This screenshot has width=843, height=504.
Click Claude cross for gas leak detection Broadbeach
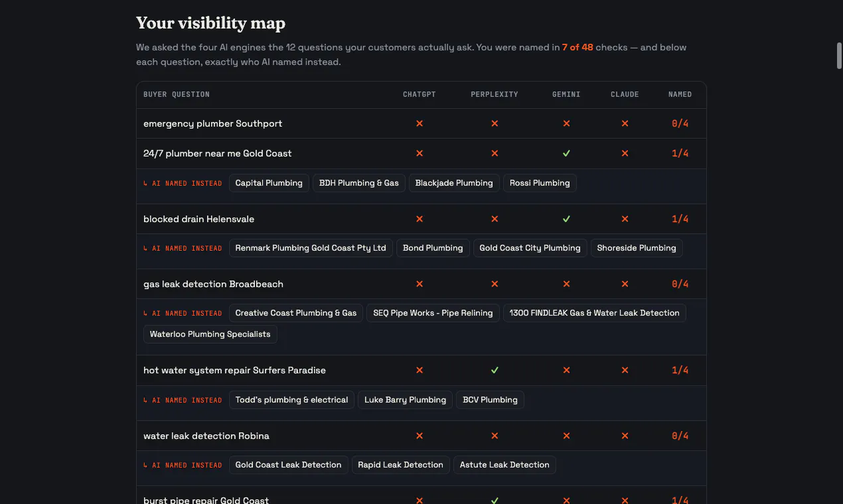pyautogui.click(x=625, y=284)
